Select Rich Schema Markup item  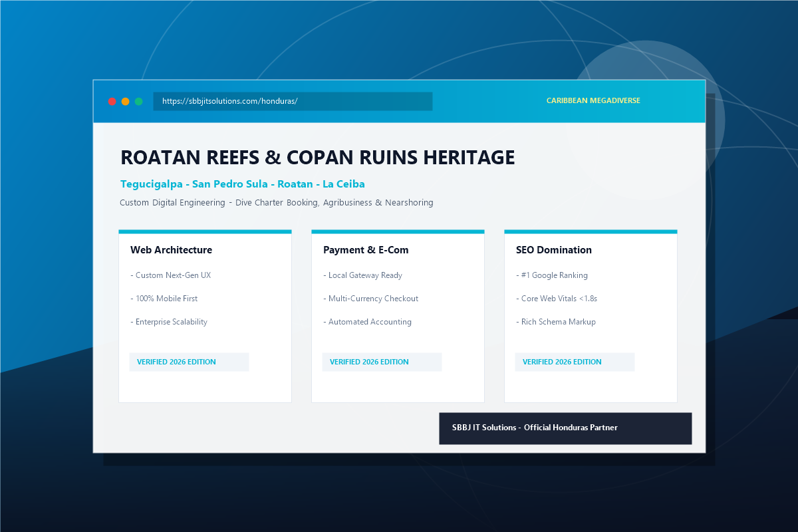[x=556, y=322]
